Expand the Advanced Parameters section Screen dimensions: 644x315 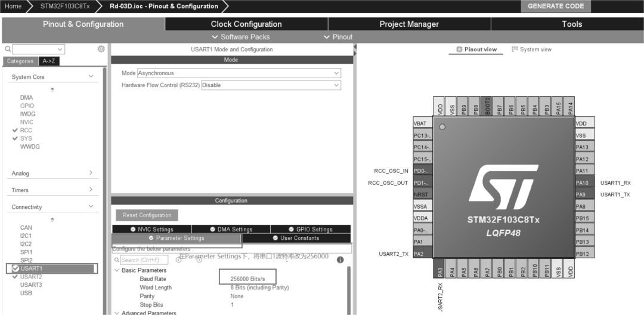tap(117, 313)
